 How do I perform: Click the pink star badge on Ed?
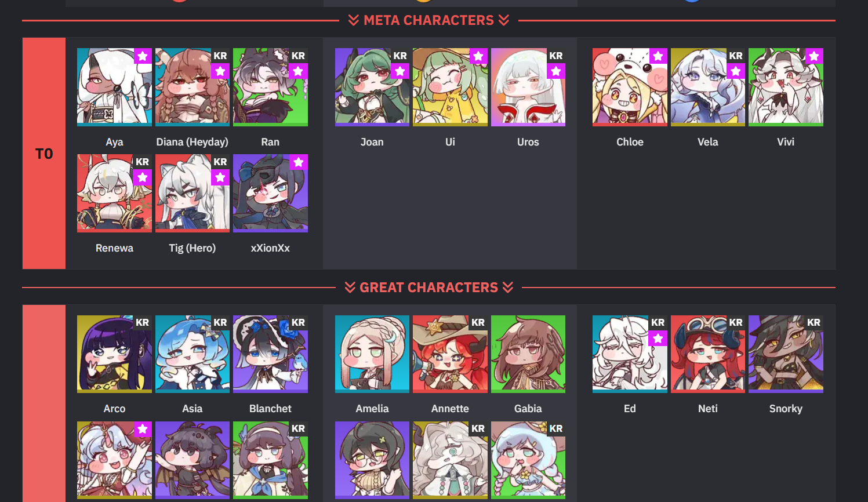click(x=658, y=338)
